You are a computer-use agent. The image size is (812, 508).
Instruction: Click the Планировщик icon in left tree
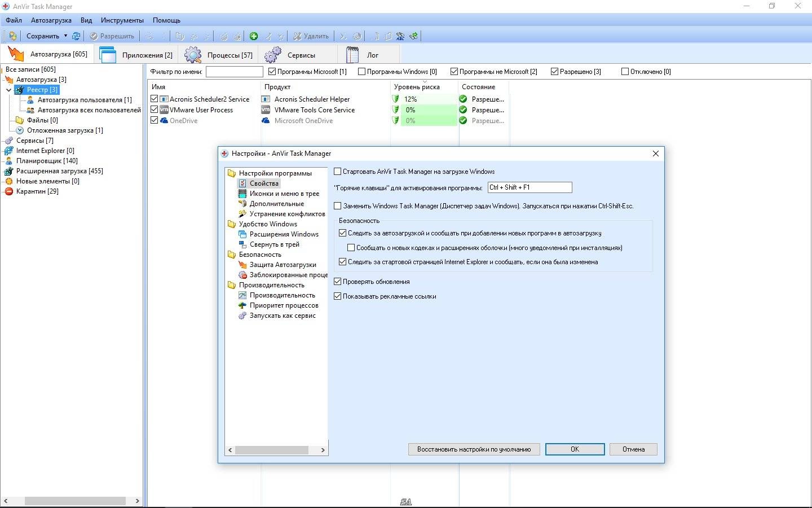pos(9,161)
